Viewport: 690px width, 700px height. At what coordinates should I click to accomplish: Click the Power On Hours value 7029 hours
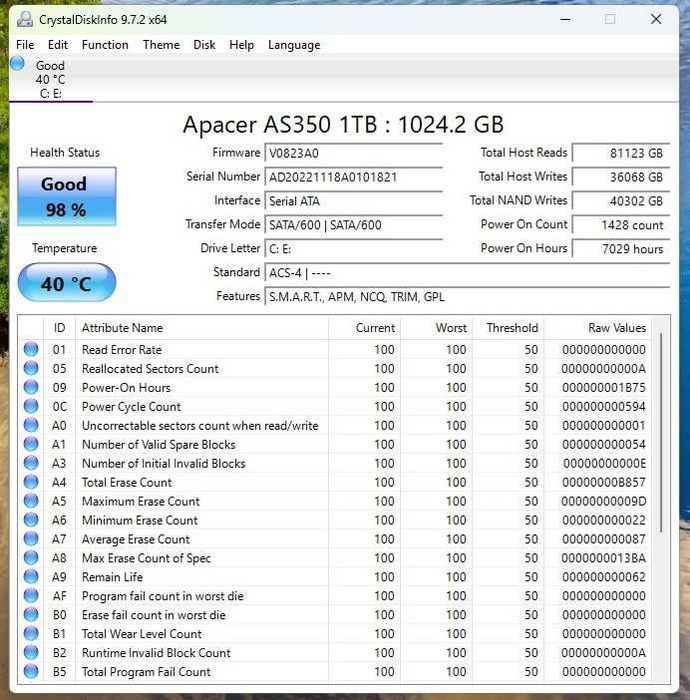(621, 249)
